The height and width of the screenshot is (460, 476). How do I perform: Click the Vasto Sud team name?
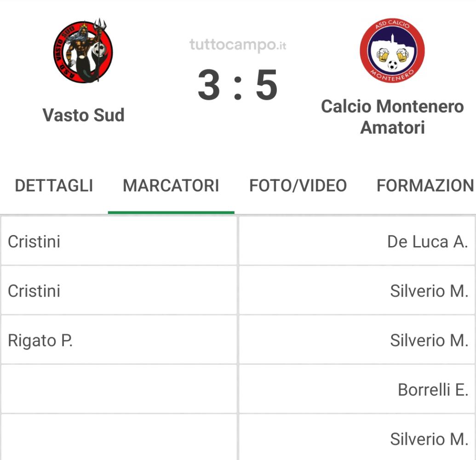click(84, 115)
